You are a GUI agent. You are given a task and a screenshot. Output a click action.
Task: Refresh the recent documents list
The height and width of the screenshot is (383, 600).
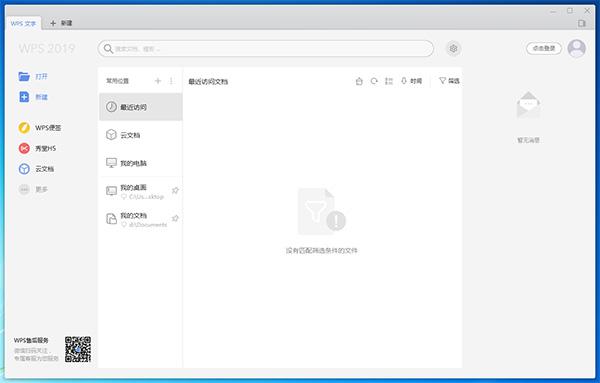point(374,81)
